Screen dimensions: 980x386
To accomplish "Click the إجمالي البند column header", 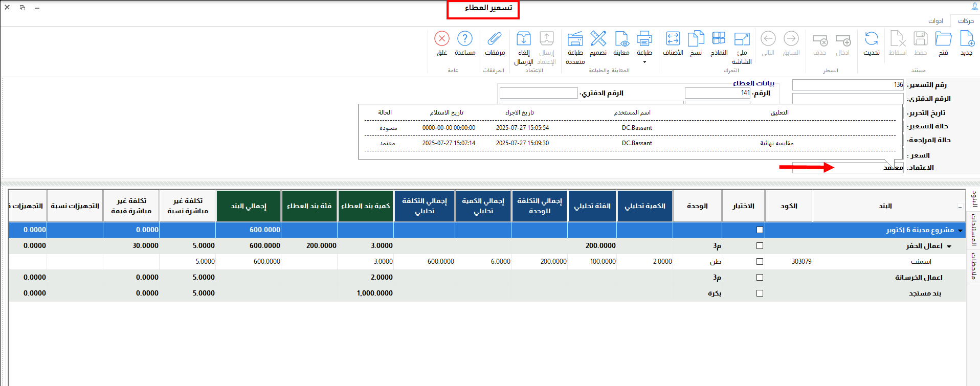I will pos(248,206).
